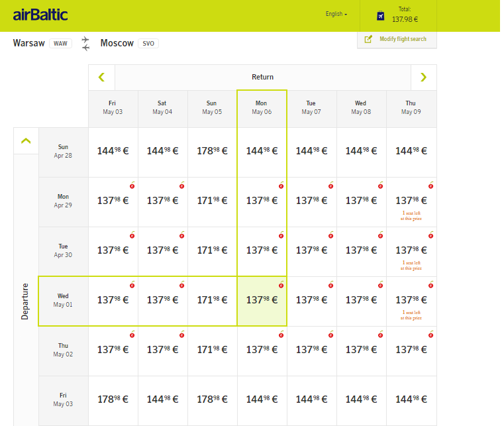
Task: Open the English language dropdown
Action: (336, 14)
